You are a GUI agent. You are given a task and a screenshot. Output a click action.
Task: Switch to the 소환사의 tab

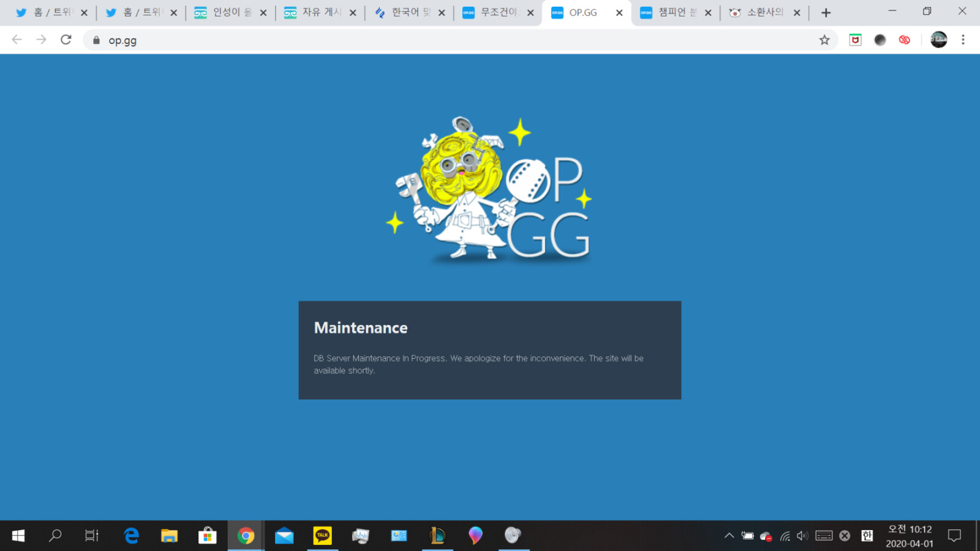tap(764, 13)
